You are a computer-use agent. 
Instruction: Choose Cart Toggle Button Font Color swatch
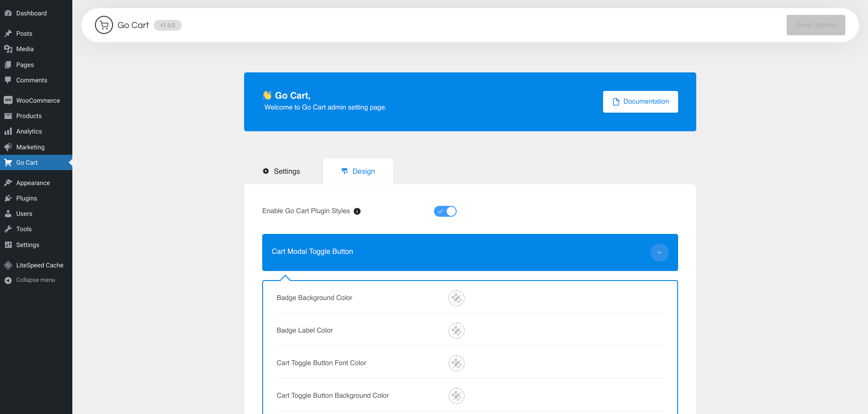tap(457, 363)
